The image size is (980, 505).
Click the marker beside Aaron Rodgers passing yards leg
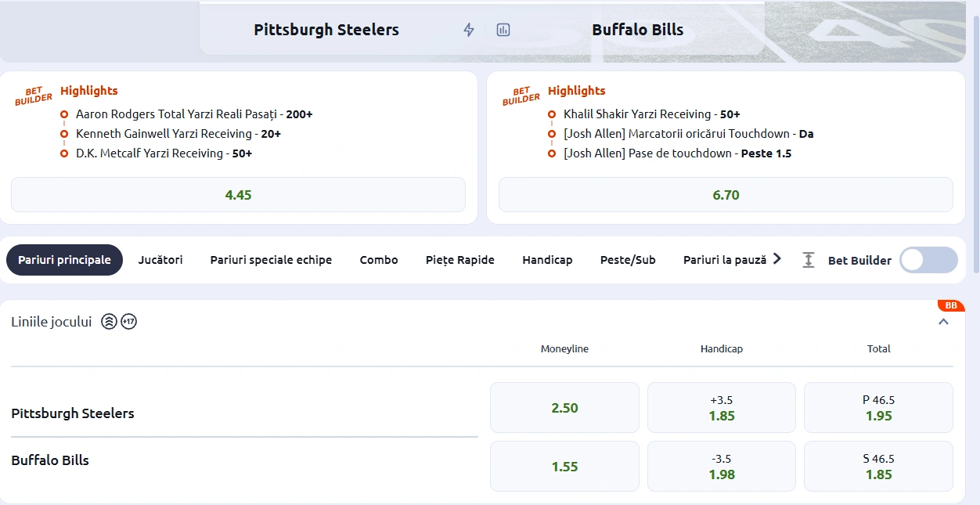tap(63, 114)
